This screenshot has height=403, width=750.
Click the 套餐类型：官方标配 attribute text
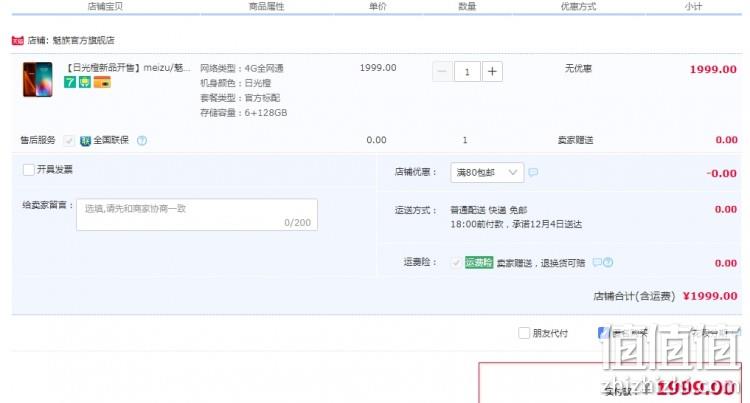point(240,98)
